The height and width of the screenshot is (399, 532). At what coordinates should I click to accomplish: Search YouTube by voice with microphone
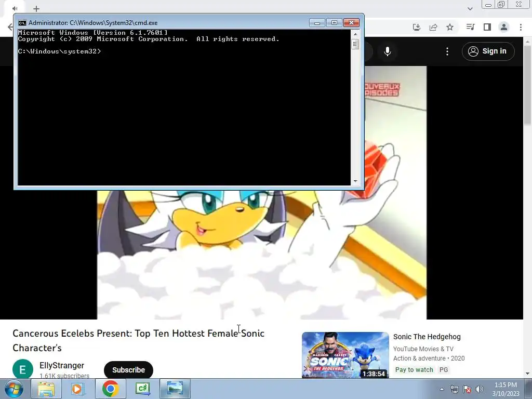pyautogui.click(x=388, y=51)
